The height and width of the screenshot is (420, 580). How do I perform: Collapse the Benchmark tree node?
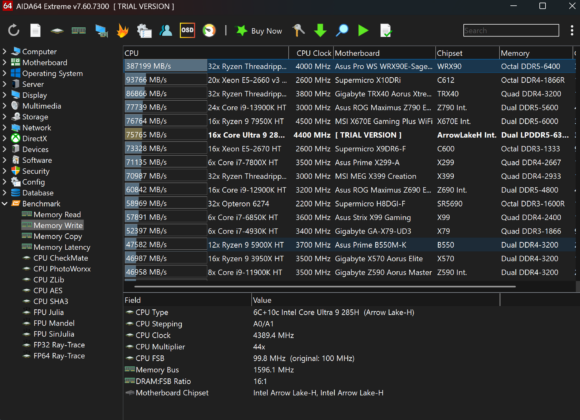tap(4, 204)
